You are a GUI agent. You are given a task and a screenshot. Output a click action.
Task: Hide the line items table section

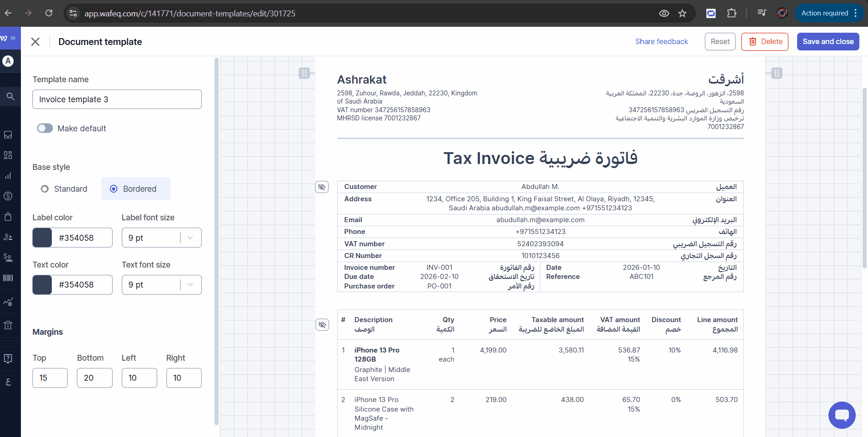point(322,325)
